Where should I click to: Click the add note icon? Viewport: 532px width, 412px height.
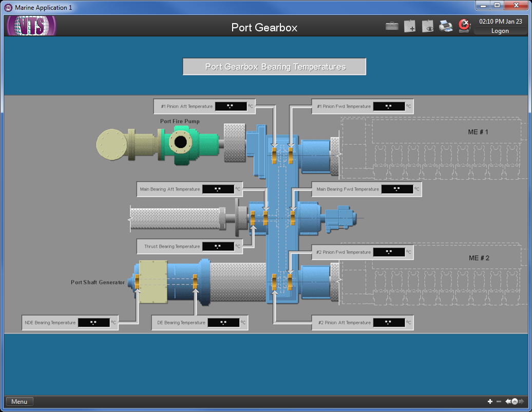tap(409, 26)
